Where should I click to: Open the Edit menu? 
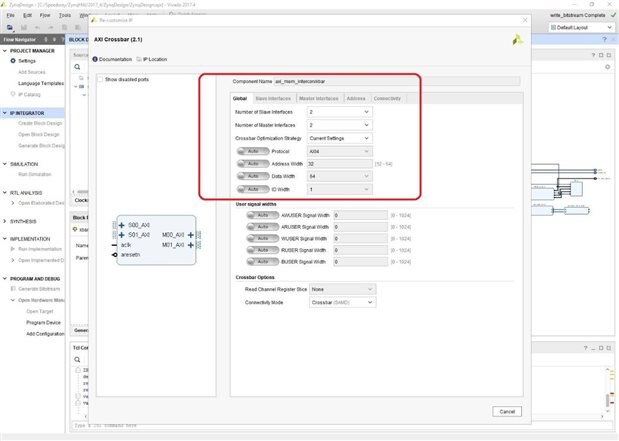(x=27, y=15)
